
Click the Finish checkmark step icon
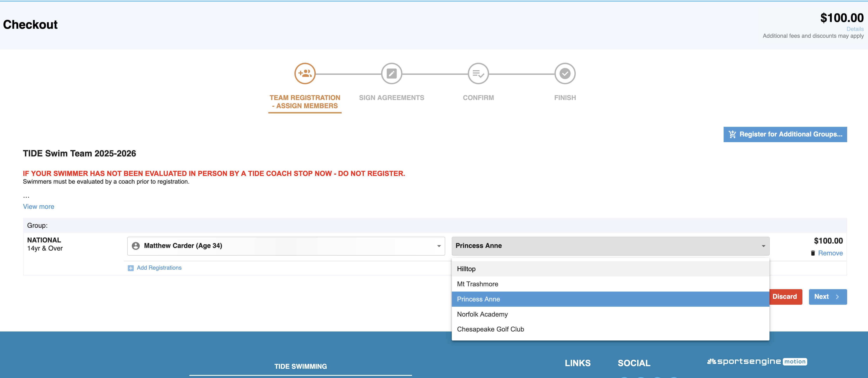pos(565,73)
